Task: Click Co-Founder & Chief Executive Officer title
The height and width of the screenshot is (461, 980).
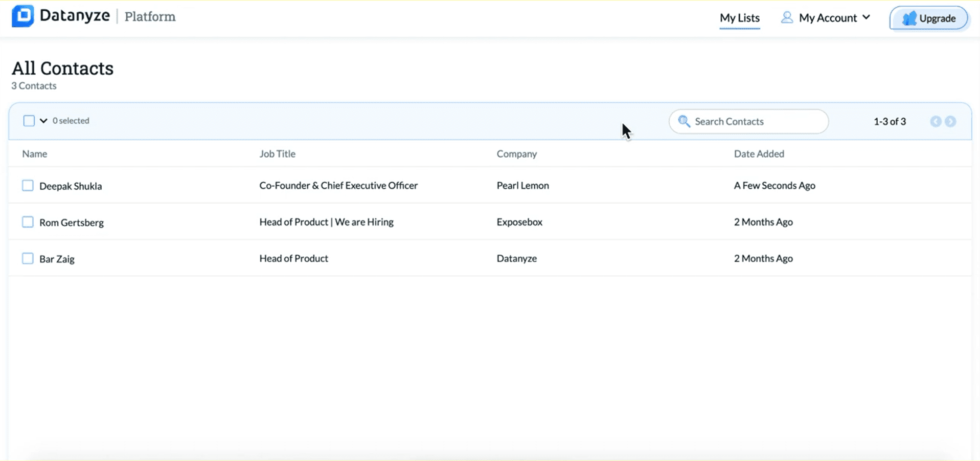Action: tap(338, 185)
